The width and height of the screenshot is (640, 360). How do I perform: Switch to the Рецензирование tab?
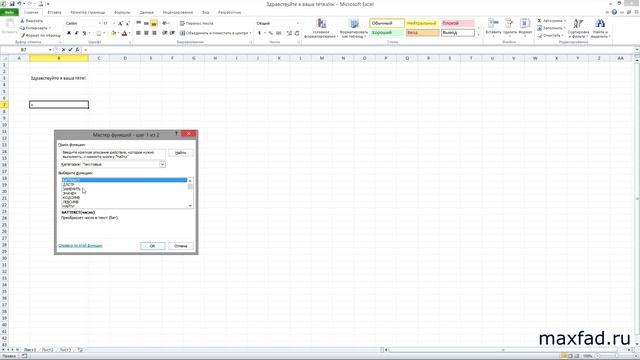178,13
